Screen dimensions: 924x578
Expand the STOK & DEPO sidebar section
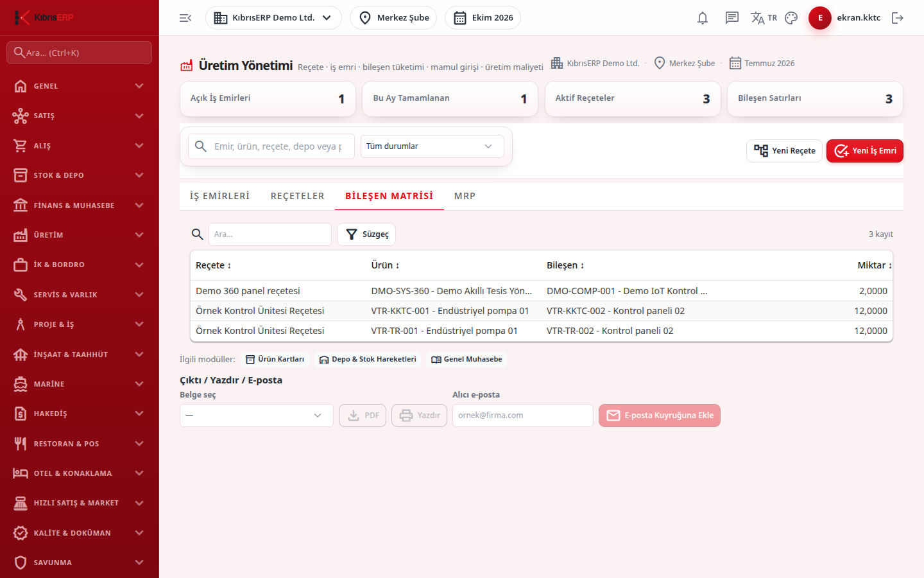coord(80,175)
